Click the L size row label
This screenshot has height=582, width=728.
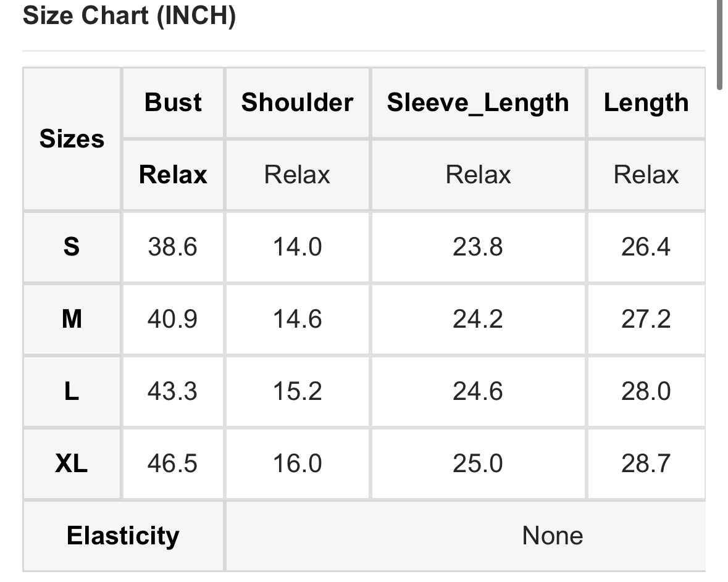(x=72, y=391)
